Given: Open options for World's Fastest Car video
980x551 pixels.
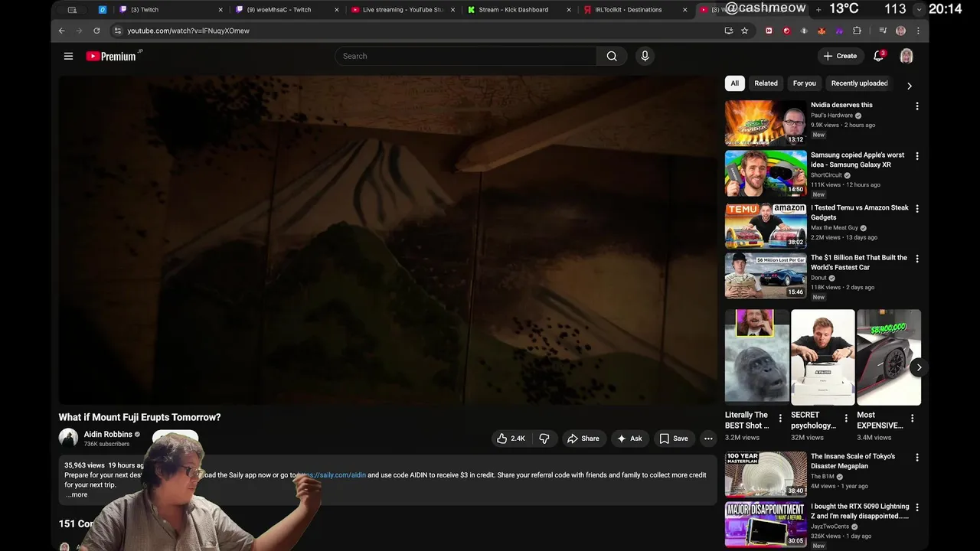Looking at the screenshot, I should tap(916, 259).
